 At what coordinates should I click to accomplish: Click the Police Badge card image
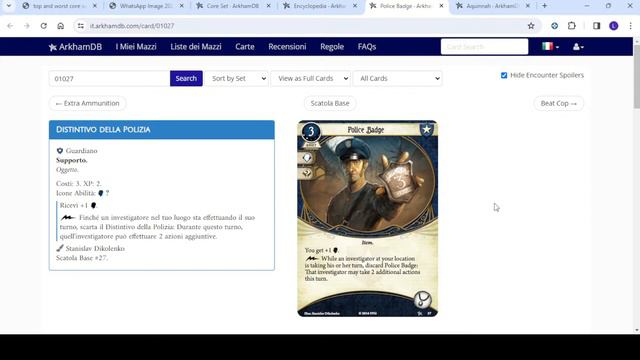(367, 218)
